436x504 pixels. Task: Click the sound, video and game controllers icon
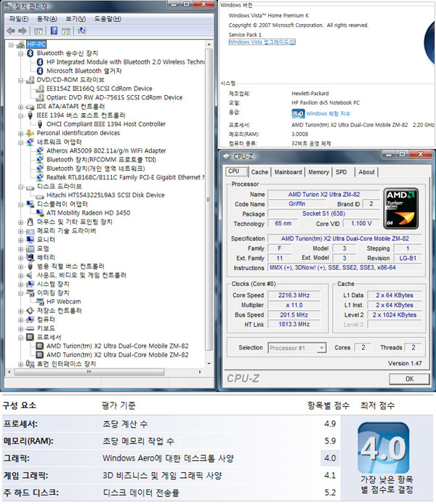point(31,275)
